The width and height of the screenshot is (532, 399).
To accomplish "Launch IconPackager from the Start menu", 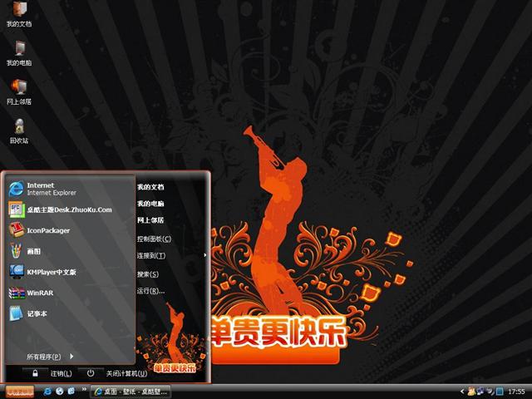I will pyautogui.click(x=70, y=230).
